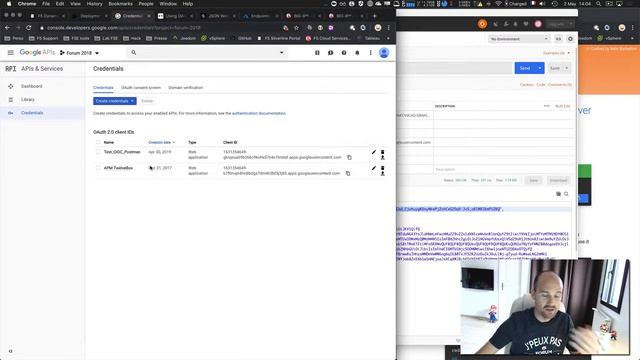Open the Chrome Bookmarks menu
This screenshot has width=640, height=360.
click(x=120, y=4)
